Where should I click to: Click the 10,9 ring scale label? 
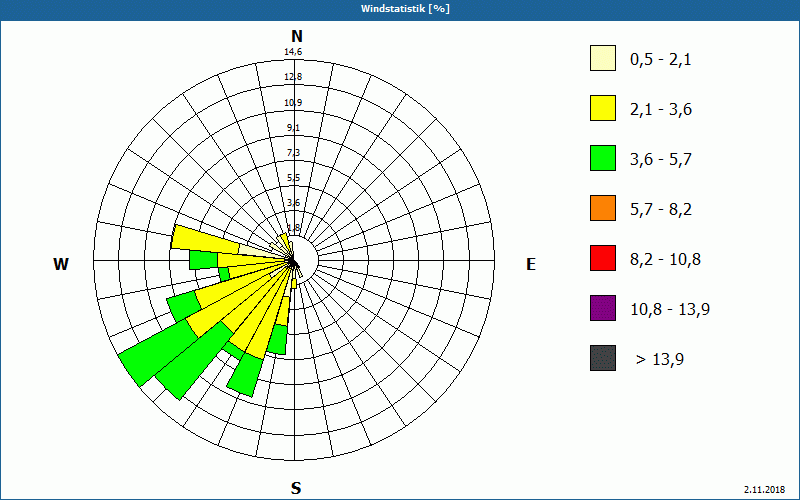click(x=293, y=103)
